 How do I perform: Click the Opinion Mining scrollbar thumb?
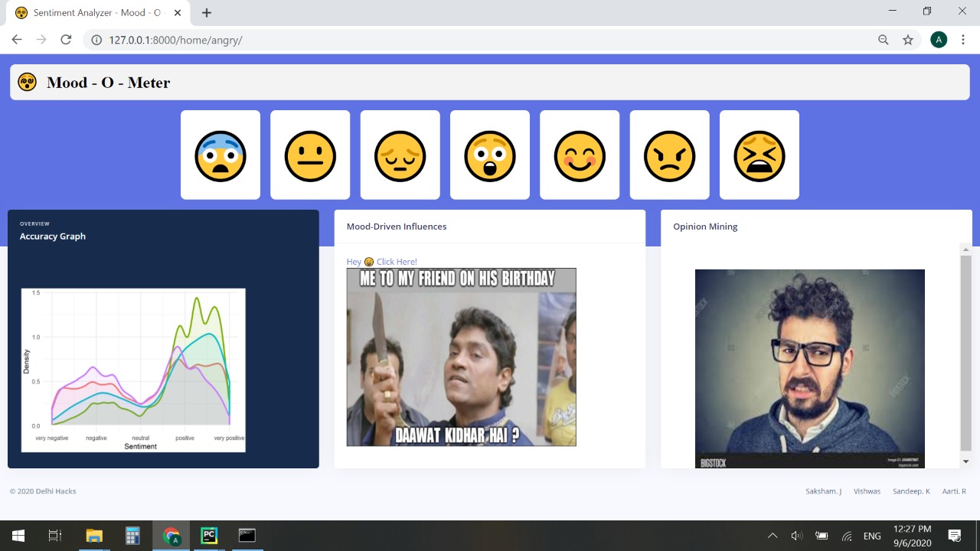(965, 353)
